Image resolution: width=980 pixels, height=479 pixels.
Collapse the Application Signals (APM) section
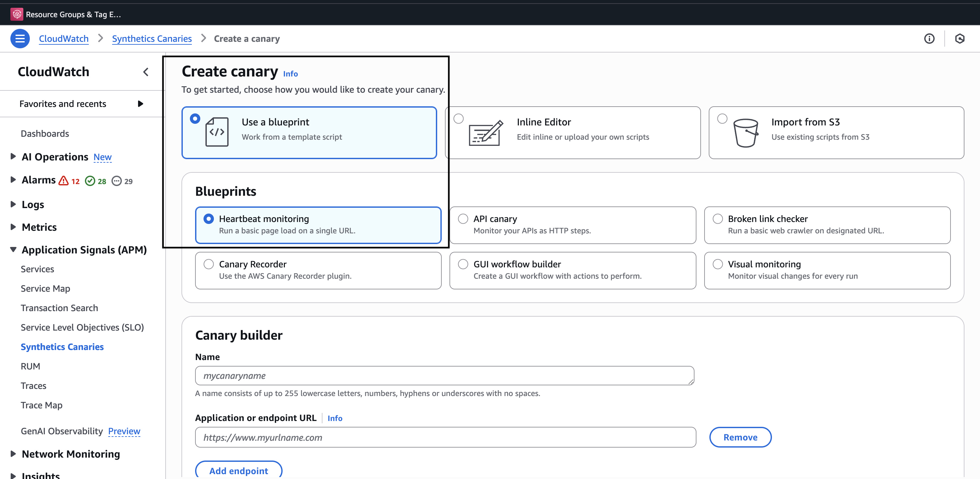coord(13,250)
